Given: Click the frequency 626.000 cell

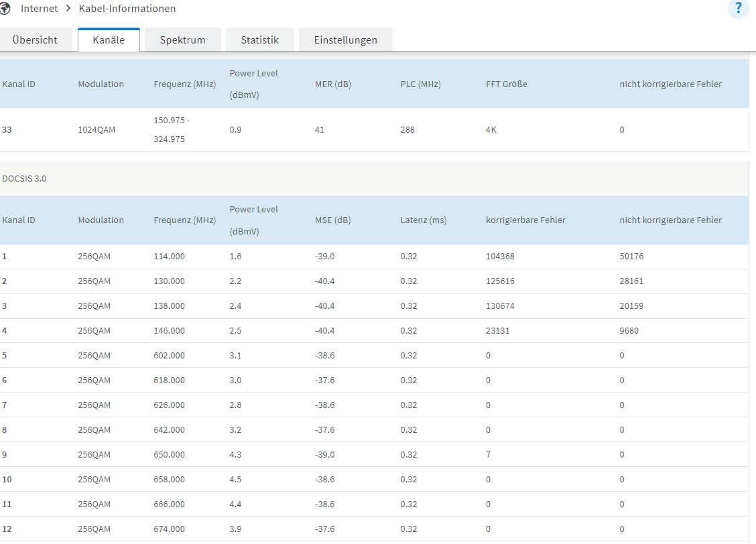Looking at the screenshot, I should pos(170,405).
